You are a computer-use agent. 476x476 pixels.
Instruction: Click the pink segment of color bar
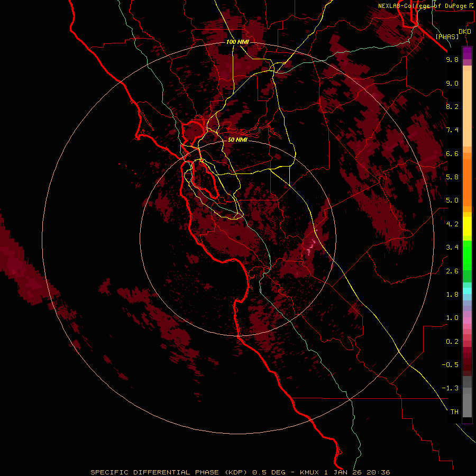click(x=467, y=320)
